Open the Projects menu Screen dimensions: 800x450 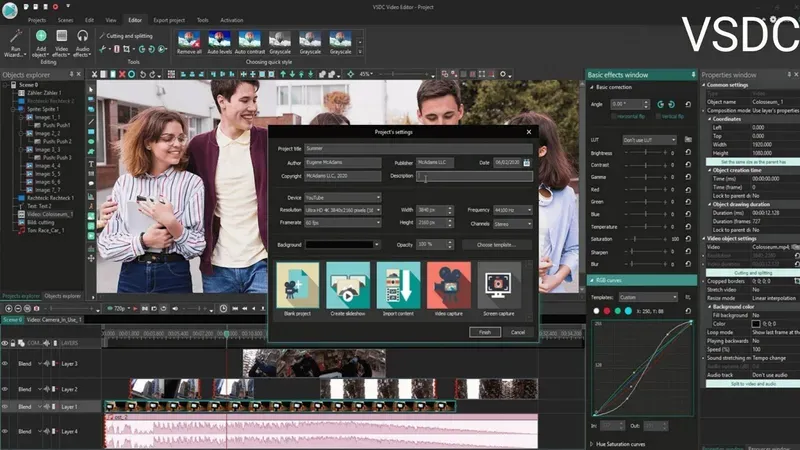(x=37, y=20)
